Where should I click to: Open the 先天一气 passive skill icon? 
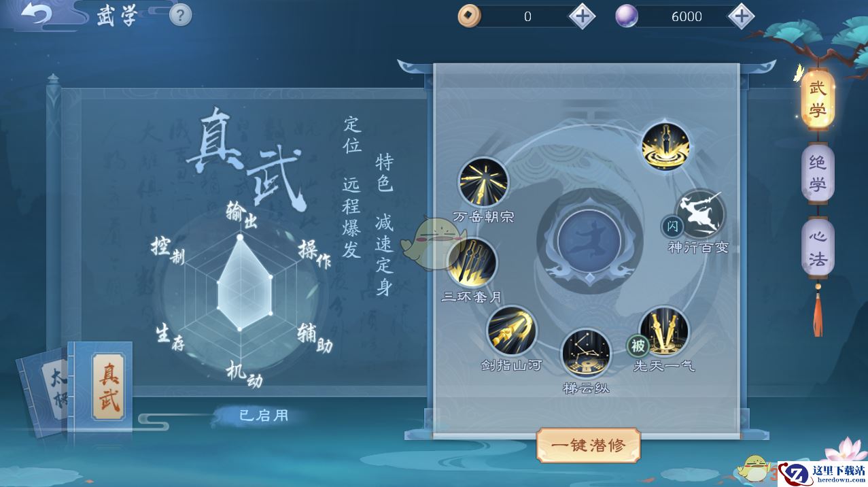coord(664,332)
